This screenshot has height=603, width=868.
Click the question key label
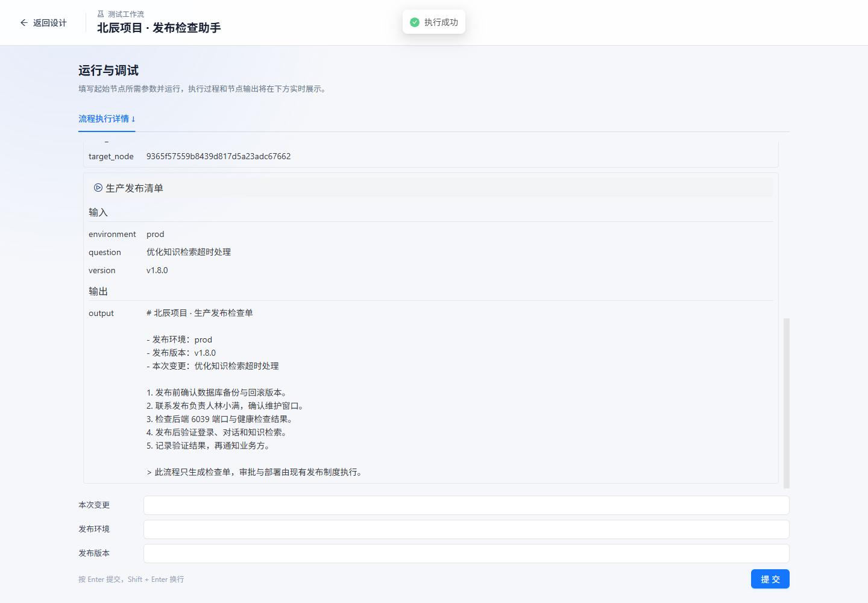[x=105, y=252]
